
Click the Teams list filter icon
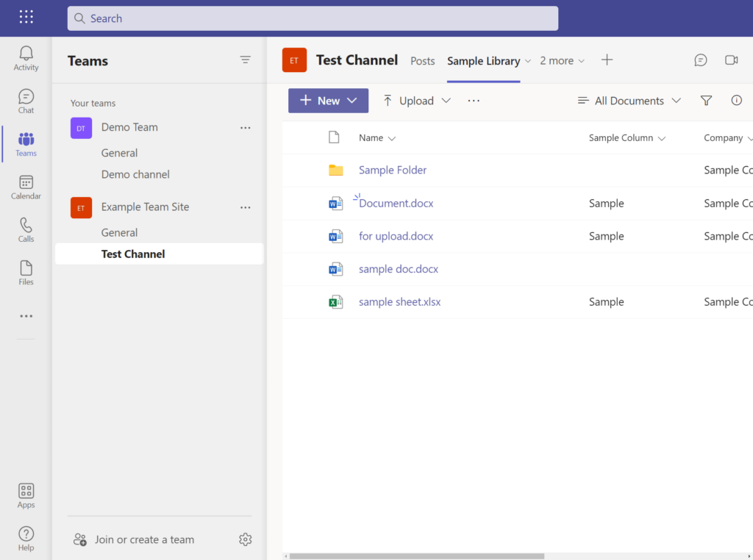pos(246,60)
